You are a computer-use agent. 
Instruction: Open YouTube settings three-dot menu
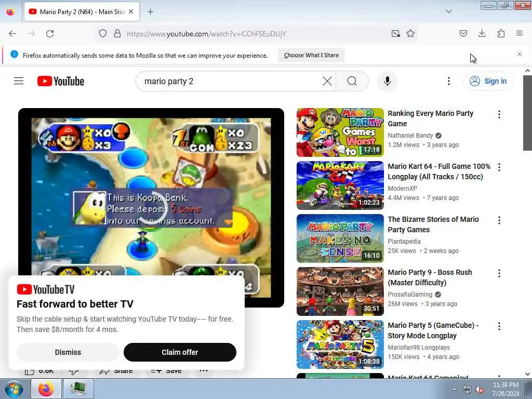click(x=448, y=81)
